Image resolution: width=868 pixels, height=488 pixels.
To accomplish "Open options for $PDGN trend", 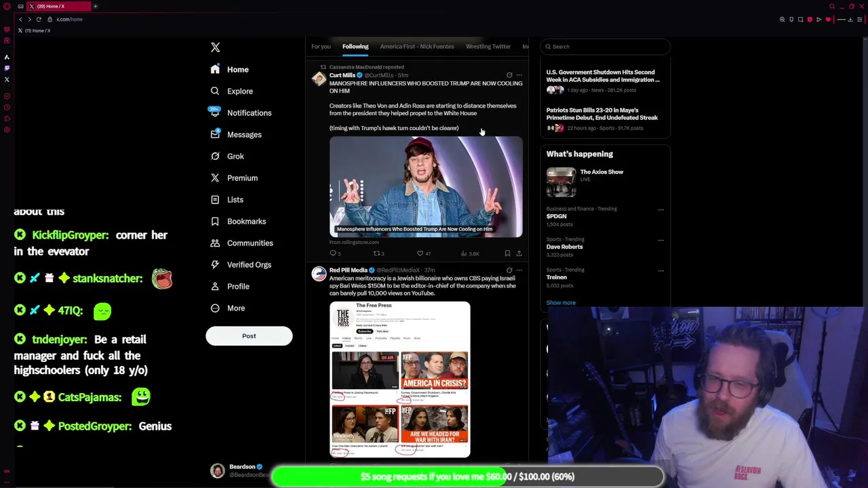I will (x=660, y=209).
